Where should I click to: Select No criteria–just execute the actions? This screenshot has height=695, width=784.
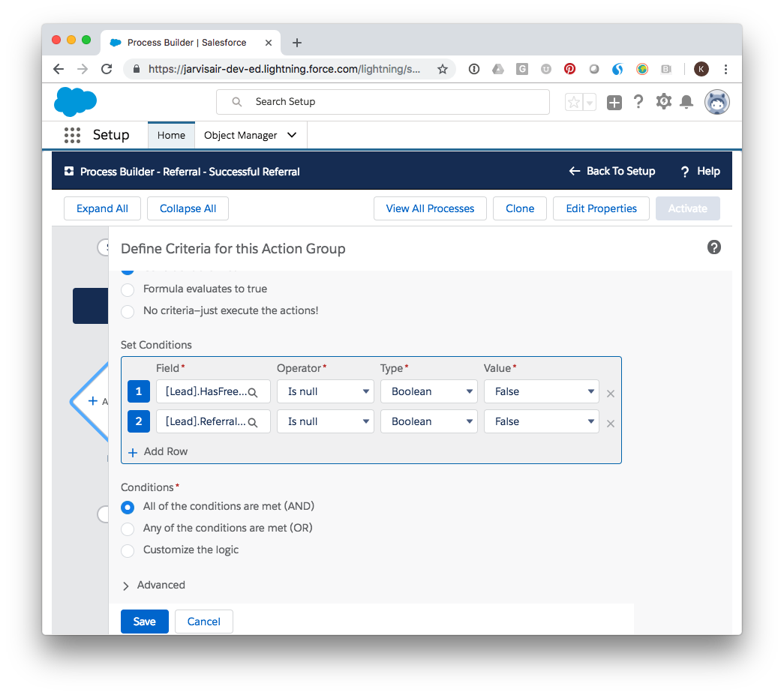tap(128, 312)
